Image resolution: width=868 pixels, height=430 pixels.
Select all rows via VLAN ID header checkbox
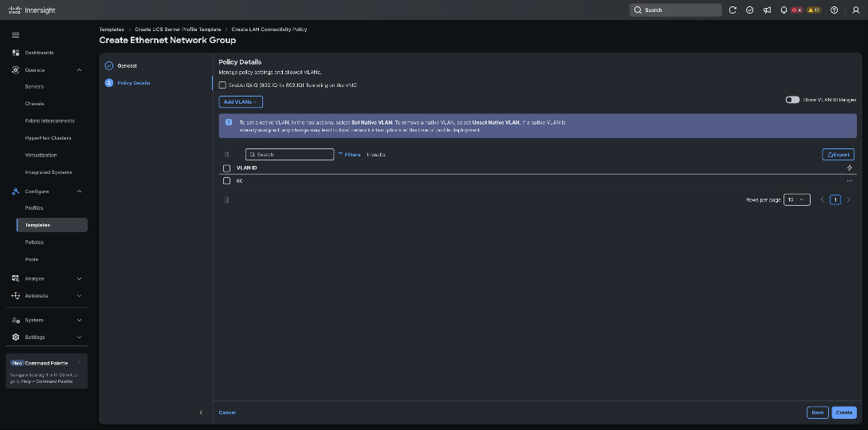226,168
